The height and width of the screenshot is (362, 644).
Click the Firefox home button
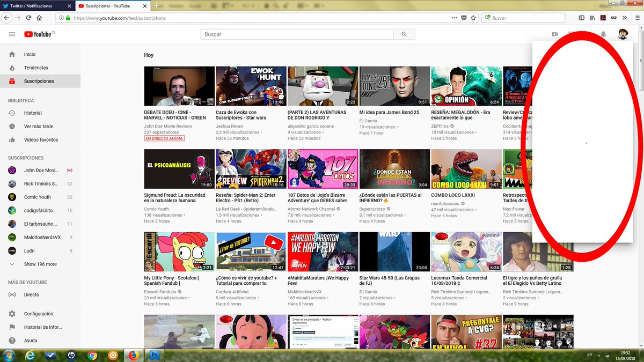pyautogui.click(x=40, y=18)
